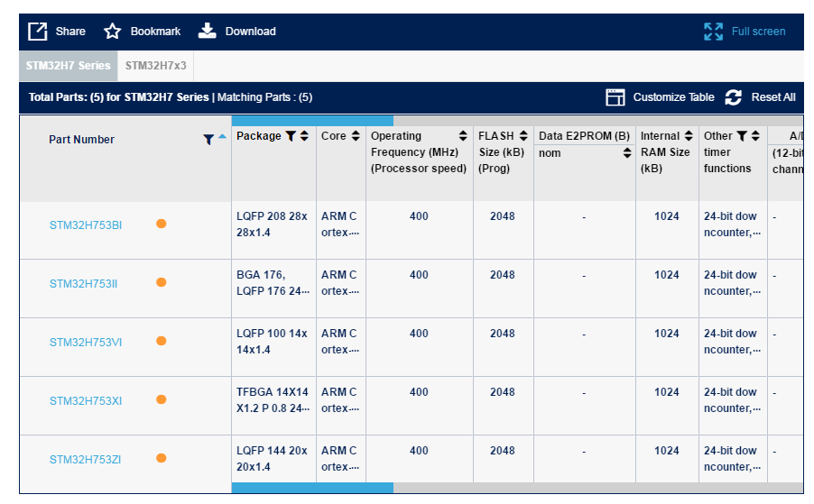The height and width of the screenshot is (504, 814).
Task: Sort by FLASH Size arrows
Action: pyautogui.click(x=523, y=136)
